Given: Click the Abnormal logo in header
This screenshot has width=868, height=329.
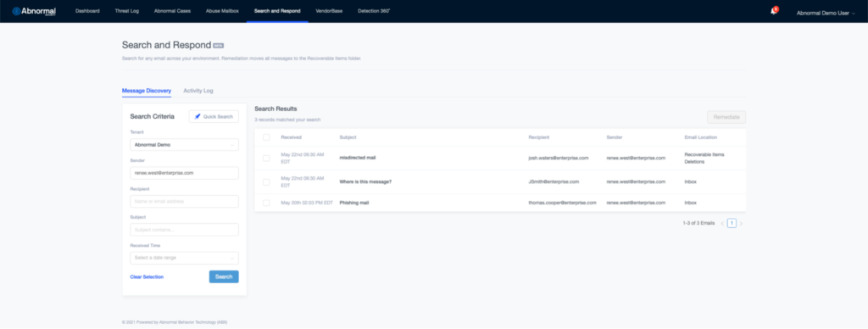Looking at the screenshot, I should [x=34, y=11].
